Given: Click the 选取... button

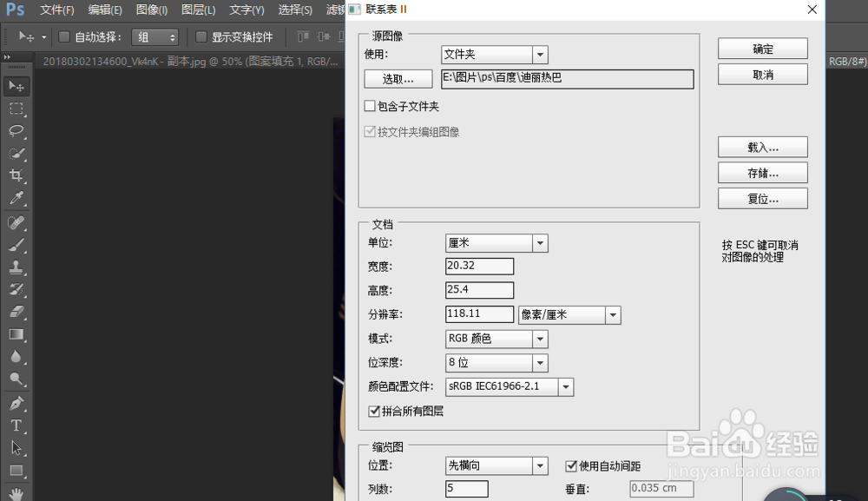Looking at the screenshot, I should pyautogui.click(x=398, y=78).
